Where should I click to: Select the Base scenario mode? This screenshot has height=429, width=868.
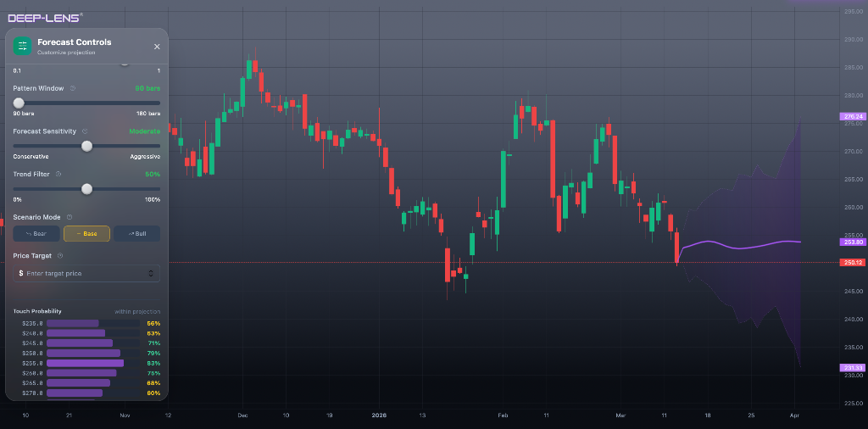(87, 234)
